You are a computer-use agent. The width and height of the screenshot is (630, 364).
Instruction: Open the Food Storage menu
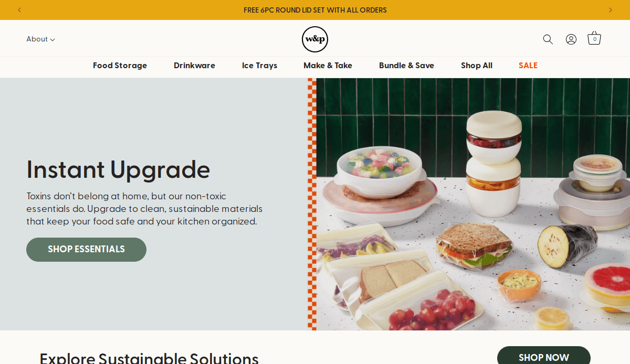coord(120,66)
